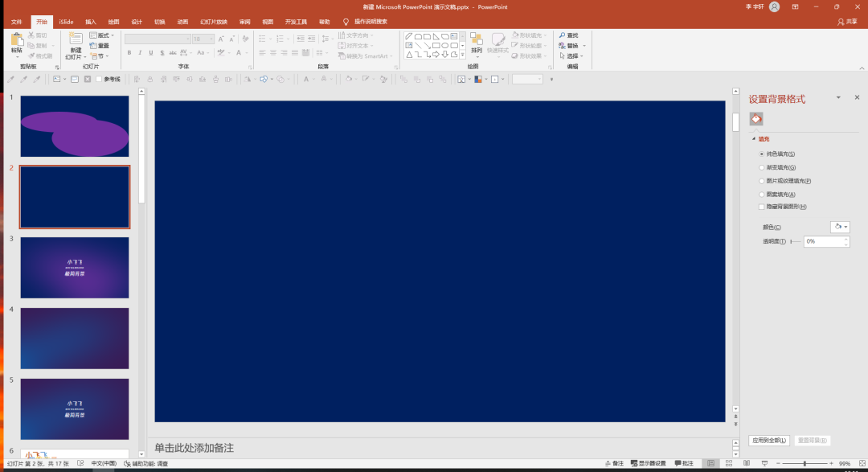Switch to the Insert (插入) tab
Screen dimensions: 868x472
tap(91, 22)
